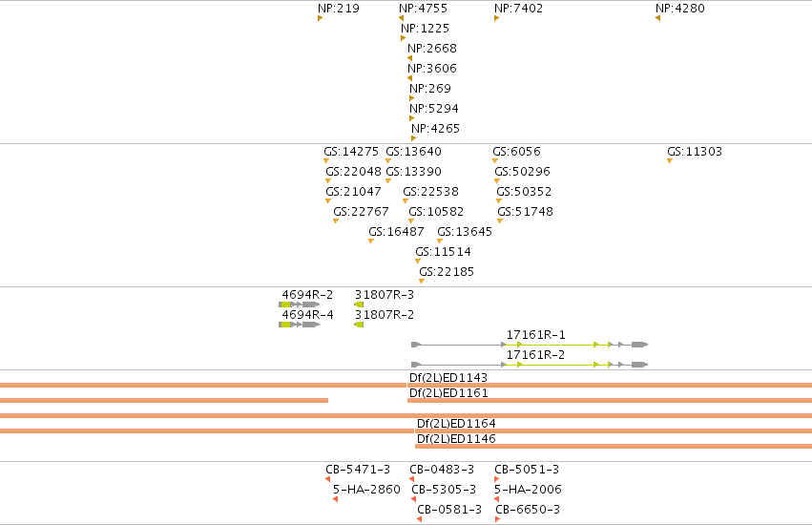Click the NP:219 insertion marker
This screenshot has height=525, width=812.
320,18
